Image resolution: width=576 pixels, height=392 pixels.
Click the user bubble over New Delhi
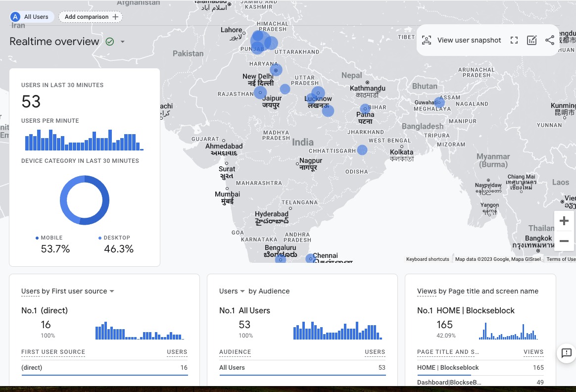276,70
